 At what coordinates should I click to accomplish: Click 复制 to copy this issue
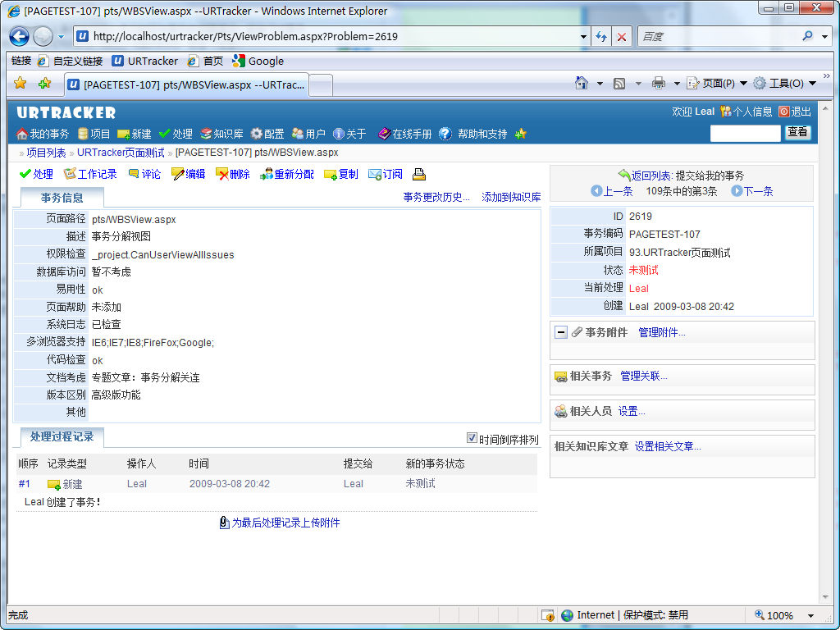tap(341, 174)
